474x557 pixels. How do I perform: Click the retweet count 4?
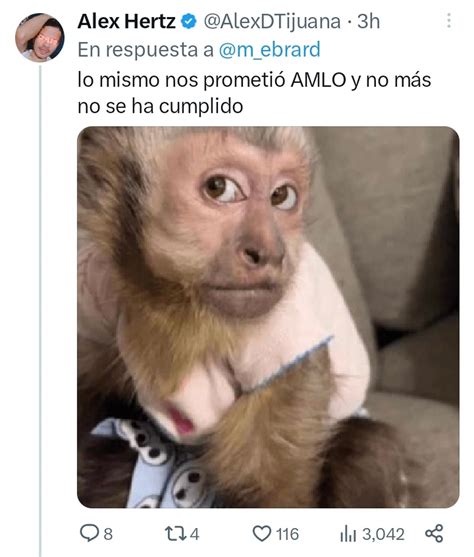[x=194, y=534]
